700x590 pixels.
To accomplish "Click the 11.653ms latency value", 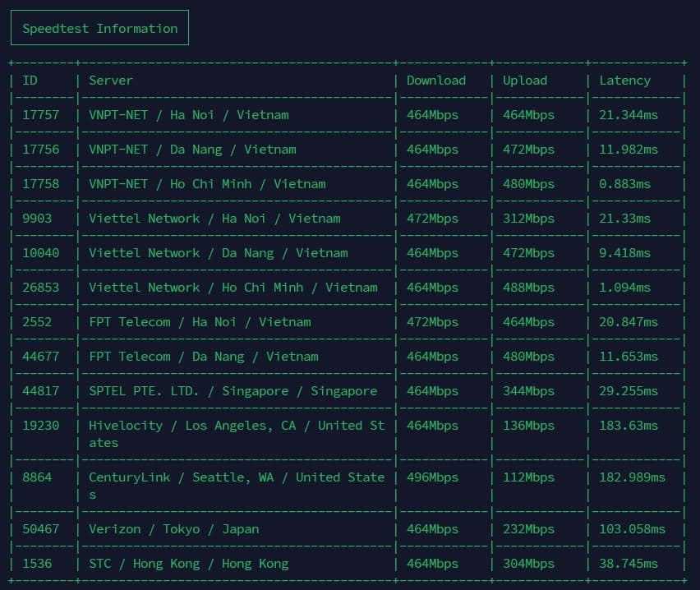I will 629,356.
